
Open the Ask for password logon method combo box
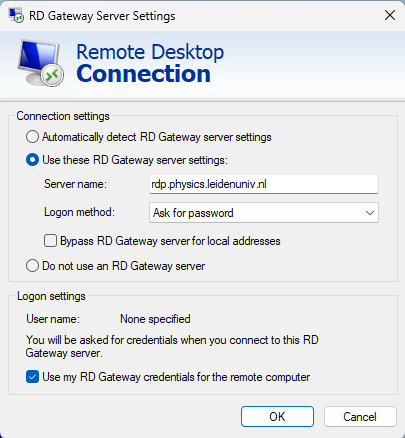[x=264, y=213]
